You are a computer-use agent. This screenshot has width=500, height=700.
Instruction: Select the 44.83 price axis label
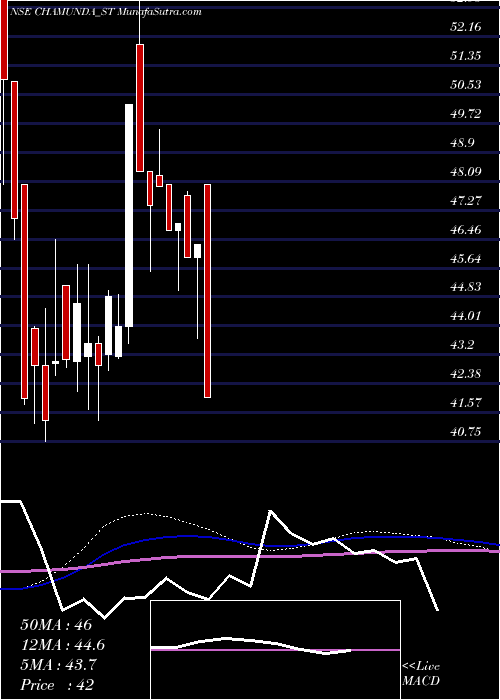pyautogui.click(x=466, y=287)
